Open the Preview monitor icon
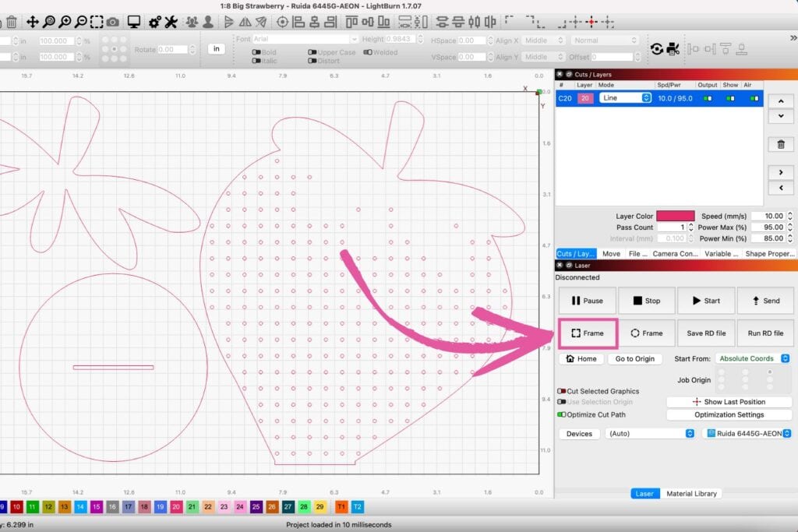The image size is (798, 532). coord(134,22)
